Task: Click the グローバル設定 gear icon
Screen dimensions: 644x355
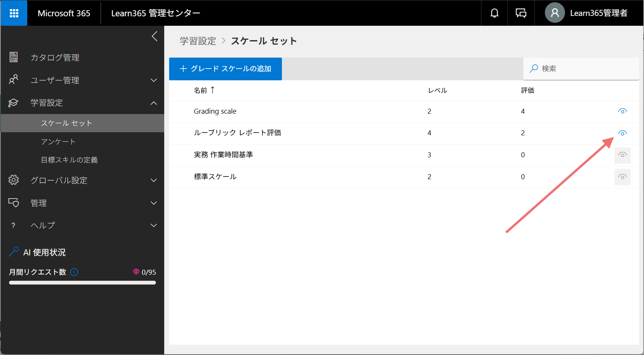Action: [x=14, y=180]
